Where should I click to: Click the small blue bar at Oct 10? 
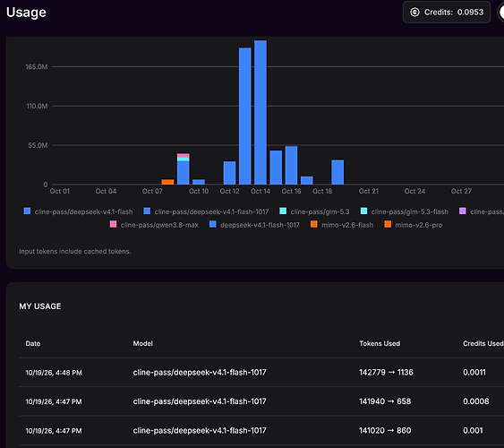[x=199, y=182]
